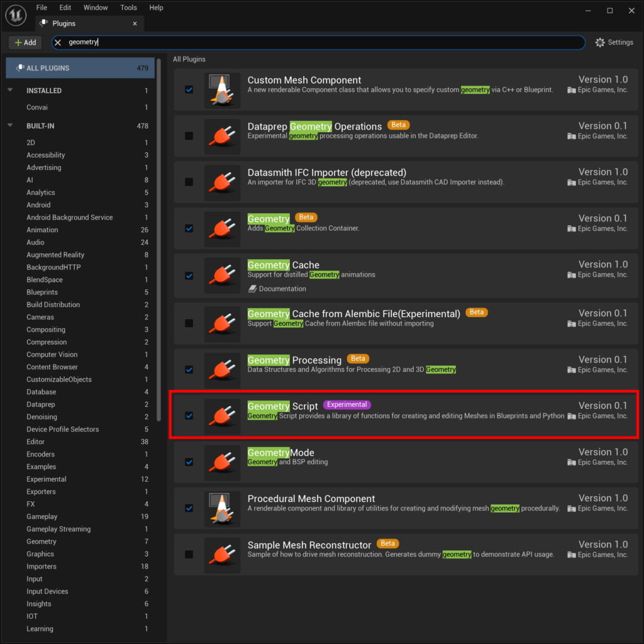Click the GeometryMode plugin plug icon
Image resolution: width=644 pixels, height=644 pixels.
222,462
